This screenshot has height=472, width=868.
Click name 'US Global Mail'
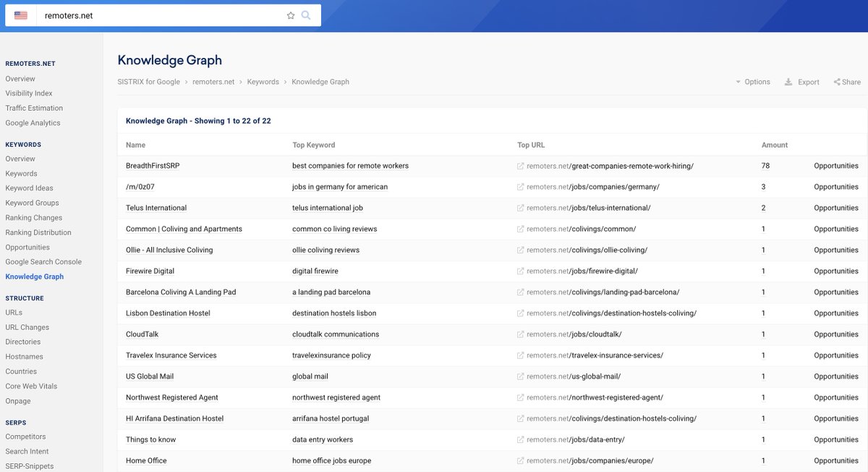(150, 376)
